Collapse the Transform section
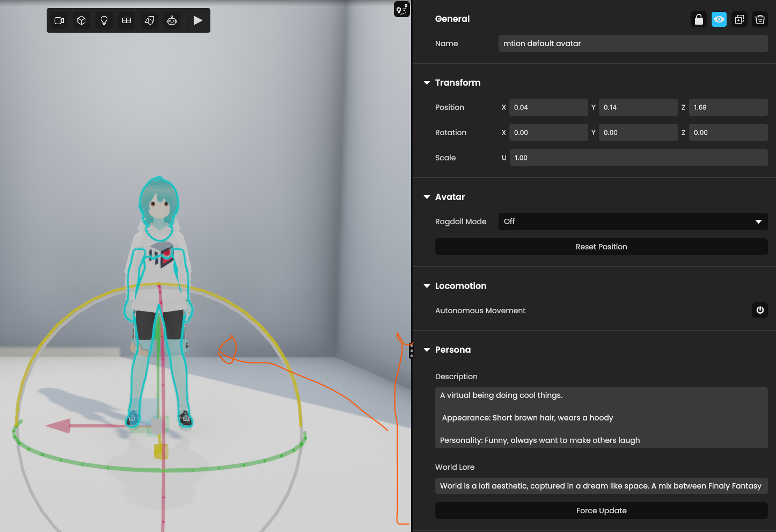This screenshot has width=776, height=532. (427, 83)
